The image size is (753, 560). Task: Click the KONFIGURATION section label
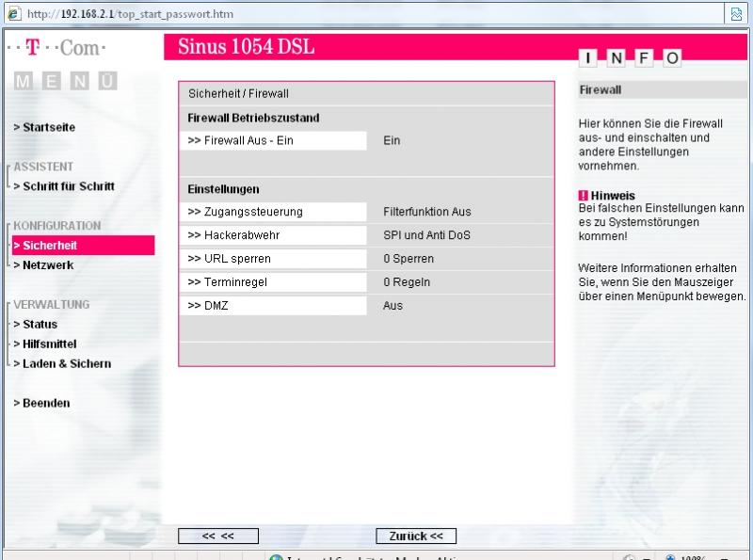pyautogui.click(x=57, y=226)
